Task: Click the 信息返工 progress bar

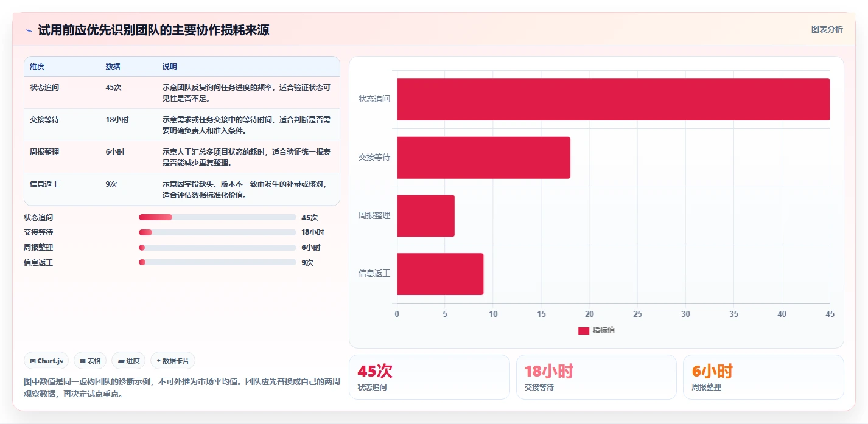Action: (x=217, y=262)
